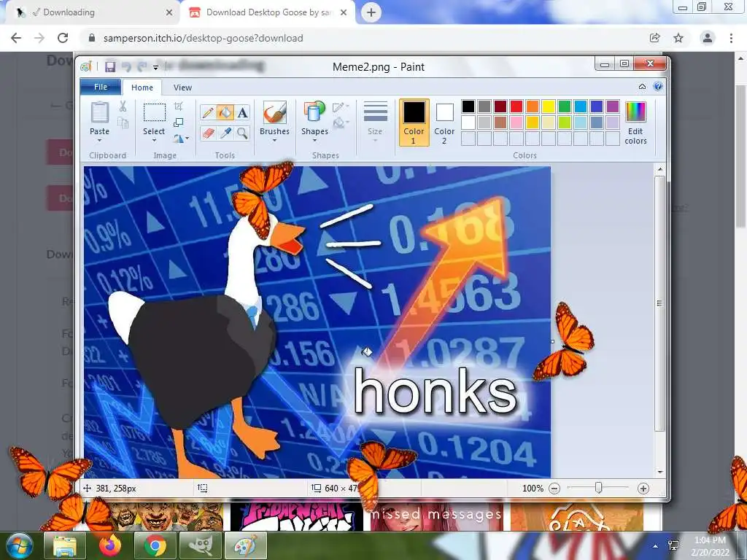Click the Share page icon in address bar
This screenshot has width=747, height=560.
[654, 38]
